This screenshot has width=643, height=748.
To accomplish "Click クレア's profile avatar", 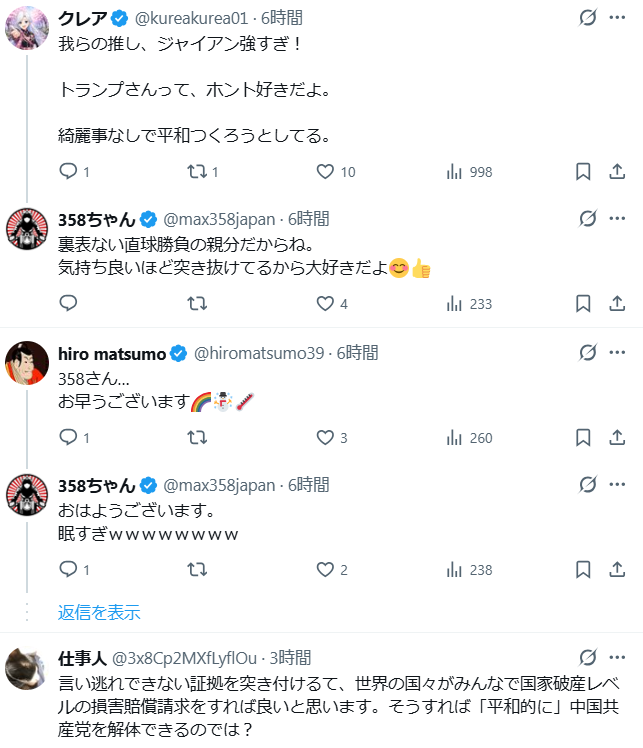I will (26, 29).
